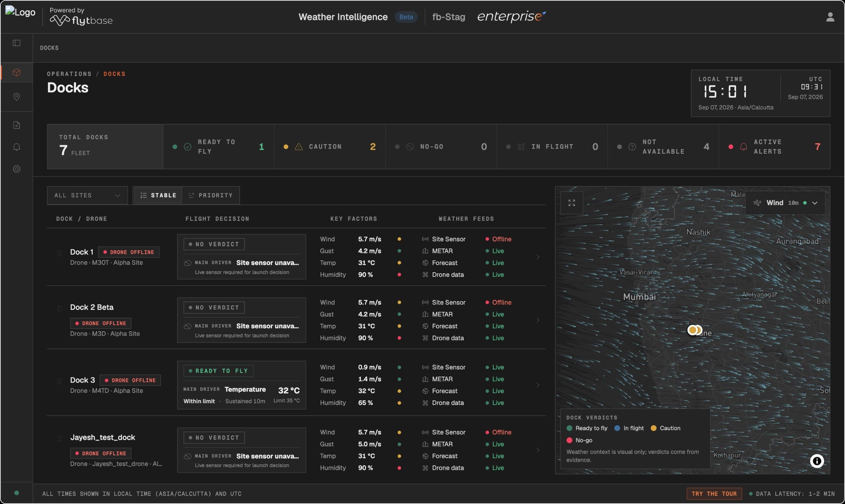The width and height of the screenshot is (845, 504).
Task: Click the No-go red legend swatch
Action: (569, 440)
